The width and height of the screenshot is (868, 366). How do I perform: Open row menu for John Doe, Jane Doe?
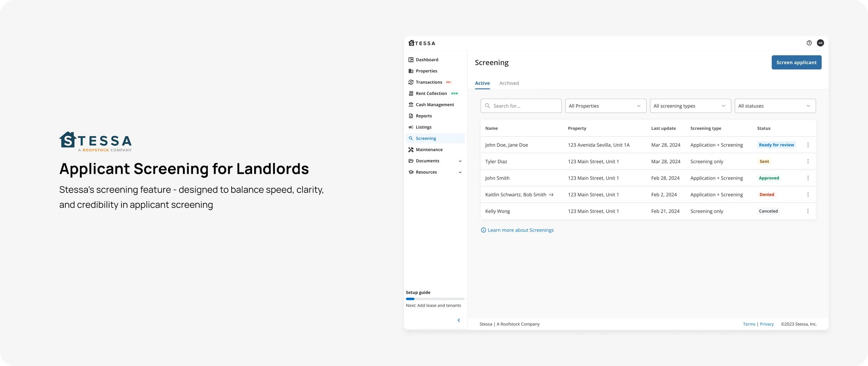808,145
